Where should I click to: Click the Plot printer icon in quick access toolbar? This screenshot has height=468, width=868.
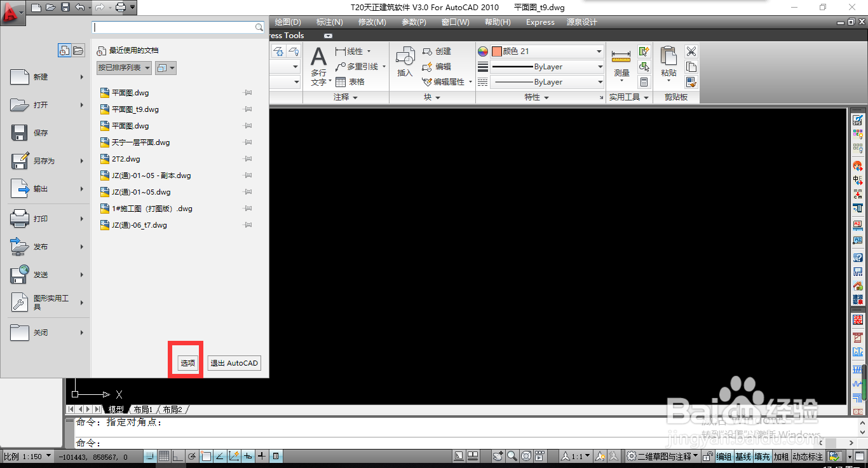[x=121, y=8]
